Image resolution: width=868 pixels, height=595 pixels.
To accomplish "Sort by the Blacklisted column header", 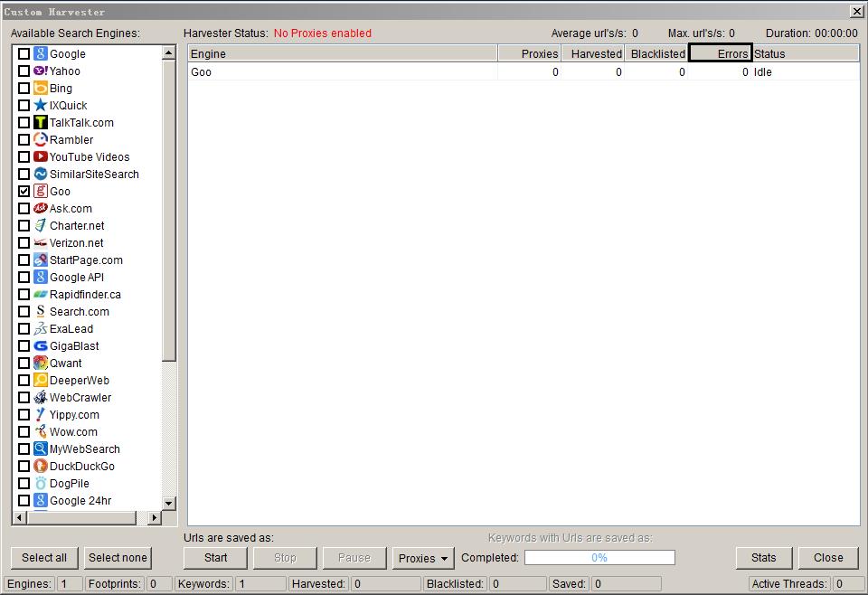I will 656,53.
